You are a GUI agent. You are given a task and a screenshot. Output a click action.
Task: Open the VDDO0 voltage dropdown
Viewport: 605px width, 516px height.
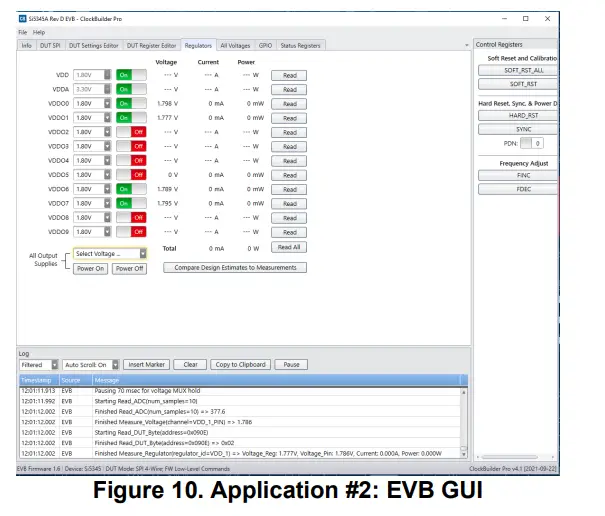pos(92,103)
